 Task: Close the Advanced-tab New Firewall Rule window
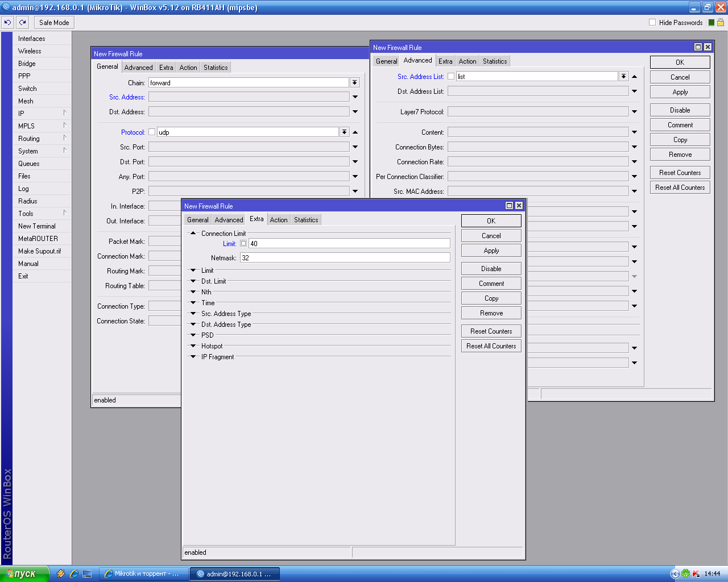pos(708,47)
